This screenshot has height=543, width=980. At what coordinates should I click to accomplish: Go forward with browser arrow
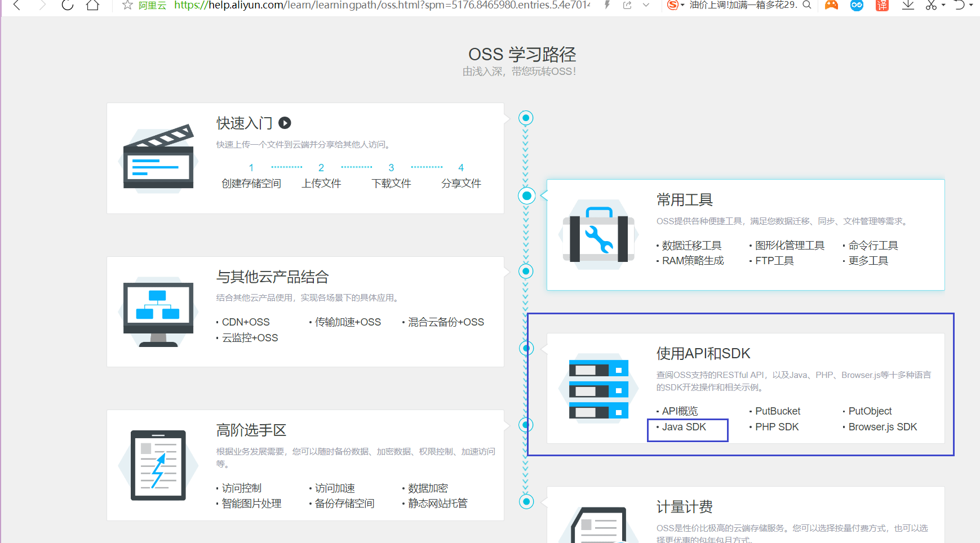42,5
